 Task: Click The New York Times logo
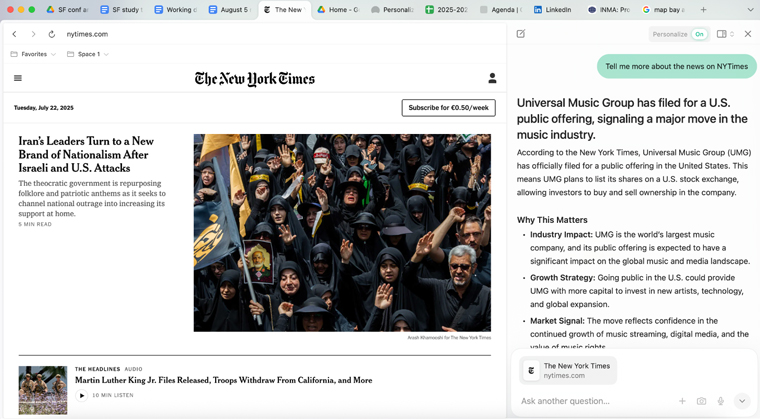pyautogui.click(x=254, y=79)
